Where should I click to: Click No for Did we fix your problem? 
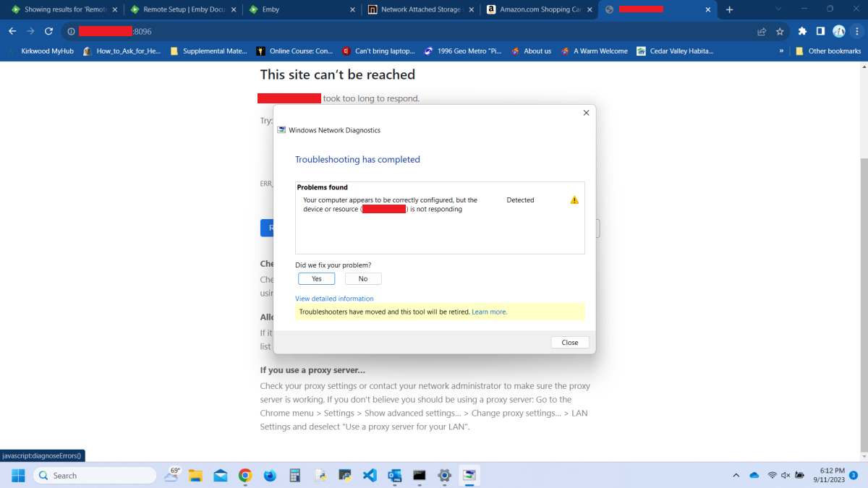coord(363,278)
